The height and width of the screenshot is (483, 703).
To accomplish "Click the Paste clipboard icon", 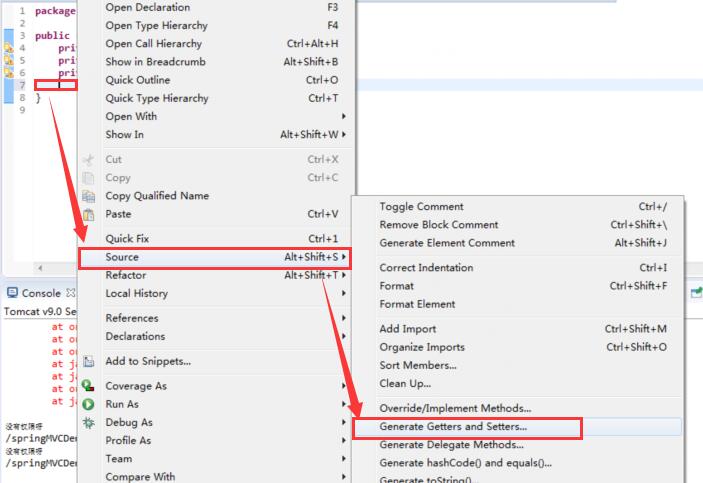I will pyautogui.click(x=88, y=214).
